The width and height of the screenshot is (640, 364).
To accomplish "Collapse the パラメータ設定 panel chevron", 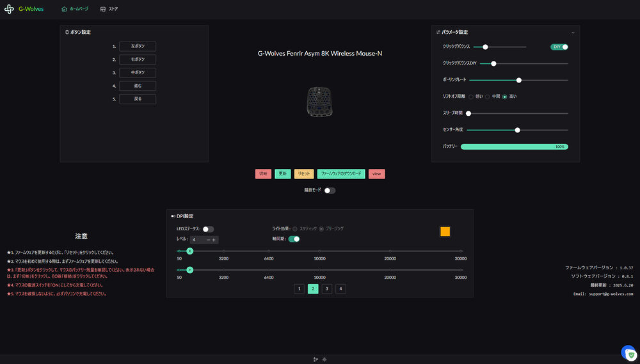I will click(x=573, y=33).
